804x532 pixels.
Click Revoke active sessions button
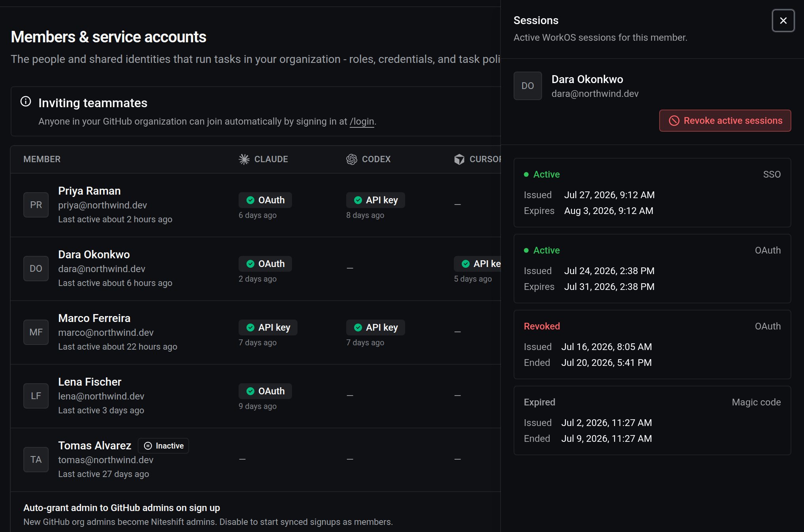tap(725, 121)
